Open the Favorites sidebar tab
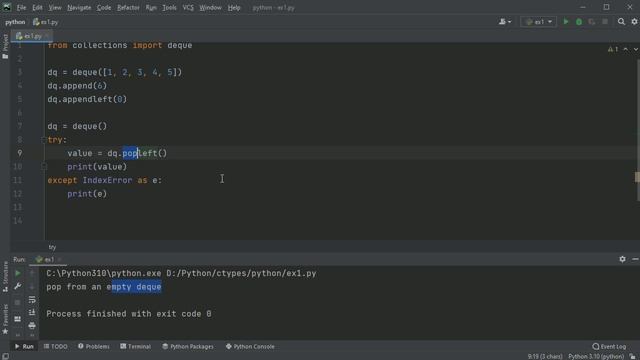This screenshot has height=360, width=640. [5, 319]
